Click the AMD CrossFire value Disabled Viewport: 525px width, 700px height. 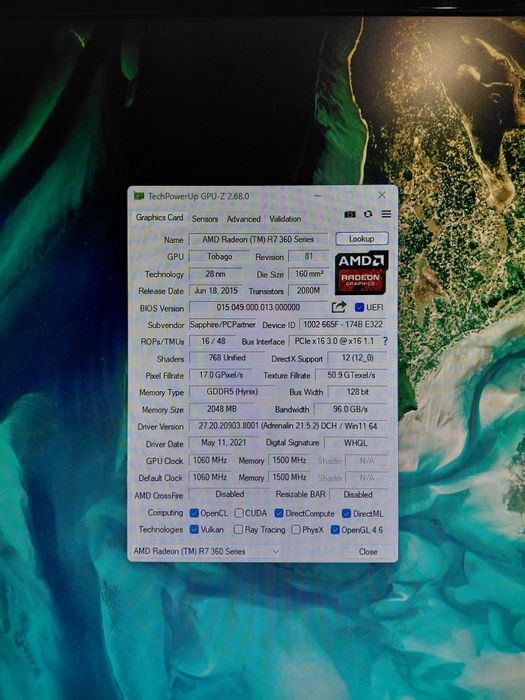pos(229,494)
